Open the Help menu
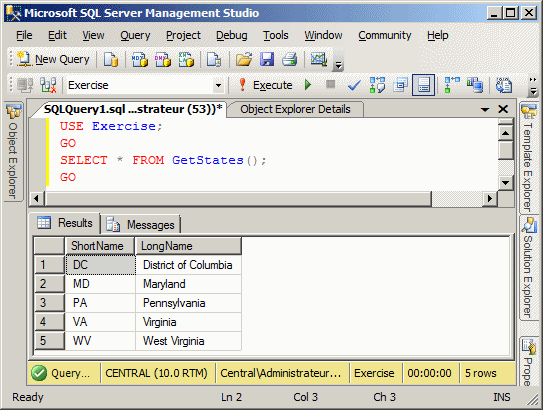 point(438,35)
